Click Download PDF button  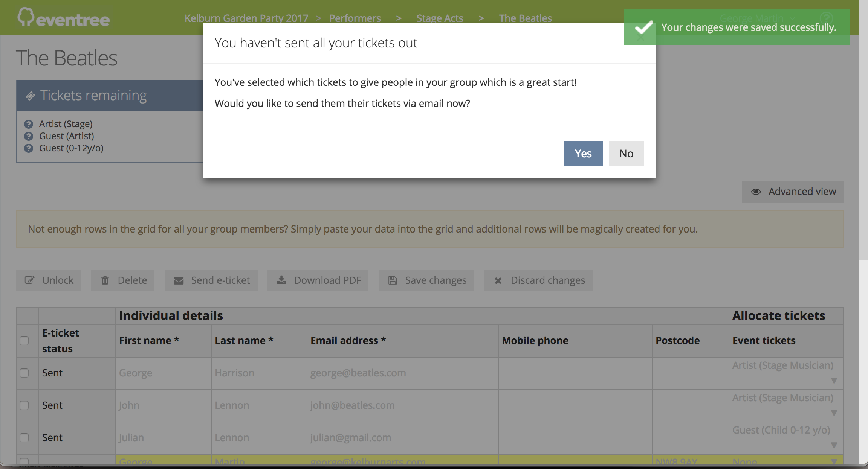click(x=318, y=280)
